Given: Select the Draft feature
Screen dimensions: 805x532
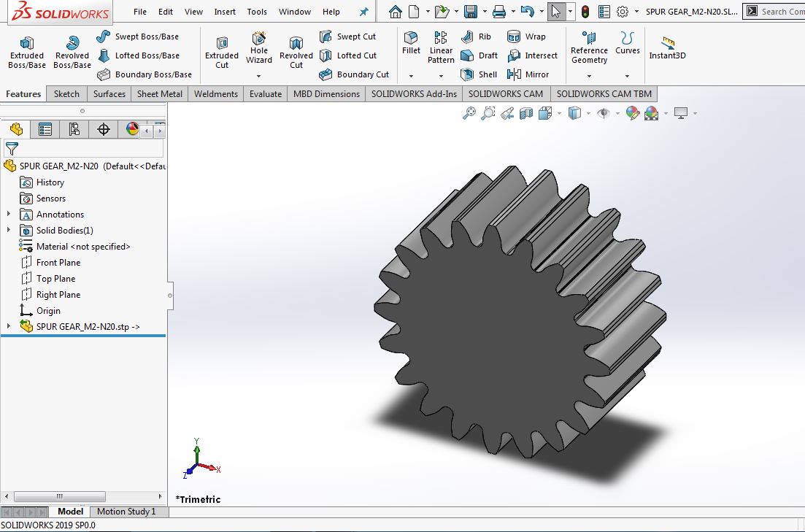Looking at the screenshot, I should click(479, 55).
